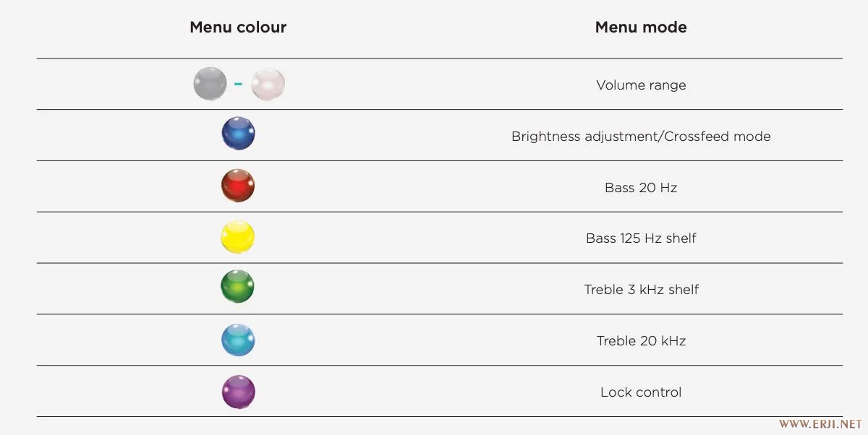Click the Treble 3 kHz shelf label

pos(641,290)
